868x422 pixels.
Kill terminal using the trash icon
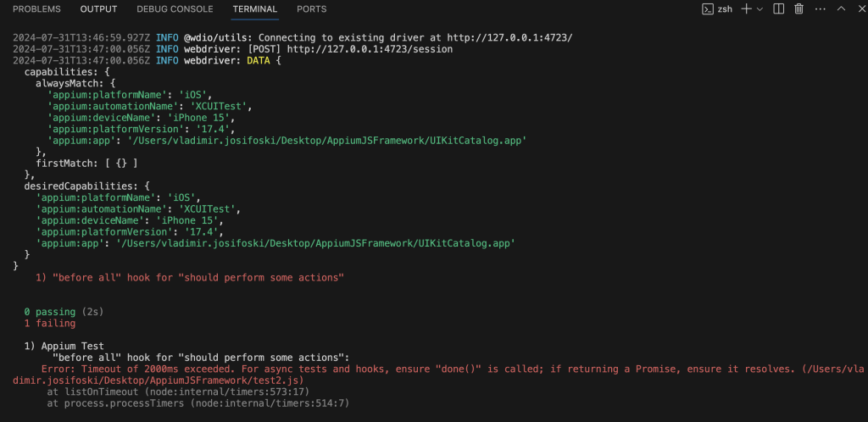pos(798,8)
